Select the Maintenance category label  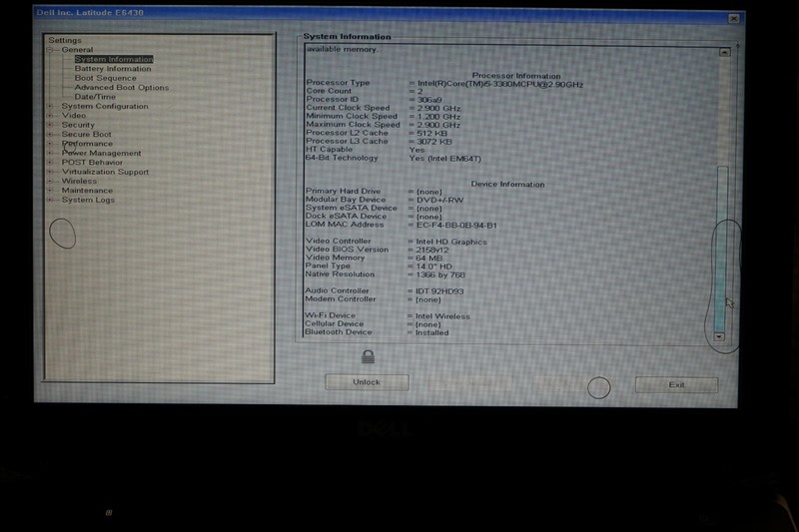[87, 191]
